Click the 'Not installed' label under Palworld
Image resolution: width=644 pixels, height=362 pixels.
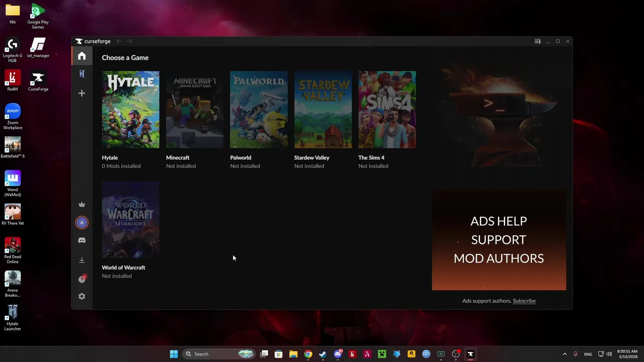click(245, 166)
